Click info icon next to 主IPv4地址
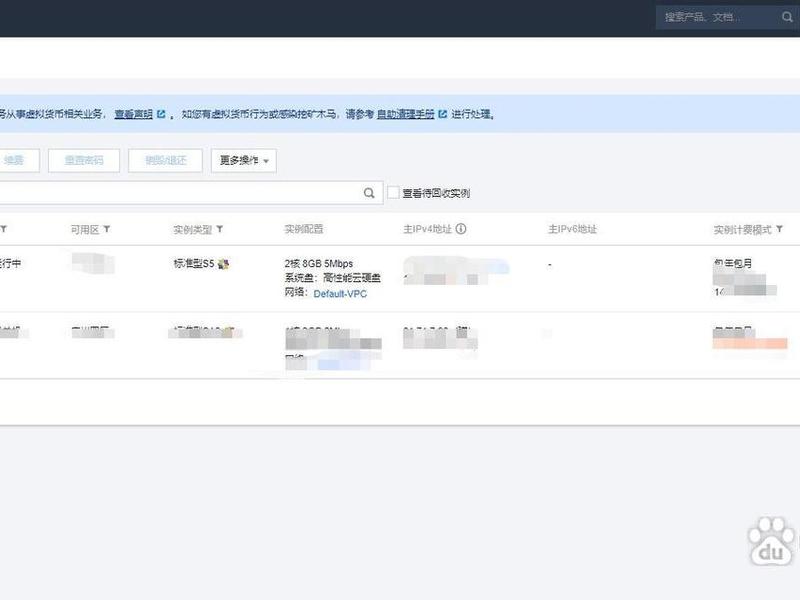 461,229
